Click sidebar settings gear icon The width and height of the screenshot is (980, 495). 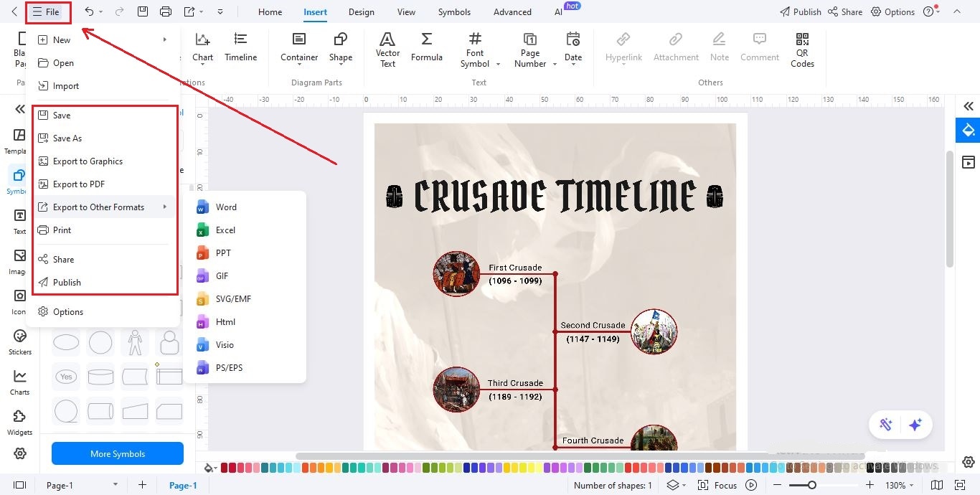coord(20,453)
